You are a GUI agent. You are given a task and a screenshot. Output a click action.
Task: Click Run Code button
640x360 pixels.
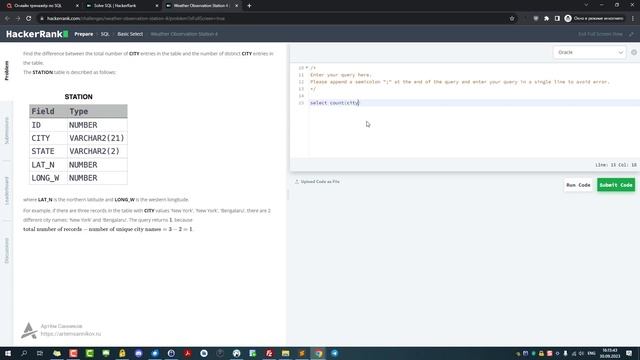click(578, 185)
